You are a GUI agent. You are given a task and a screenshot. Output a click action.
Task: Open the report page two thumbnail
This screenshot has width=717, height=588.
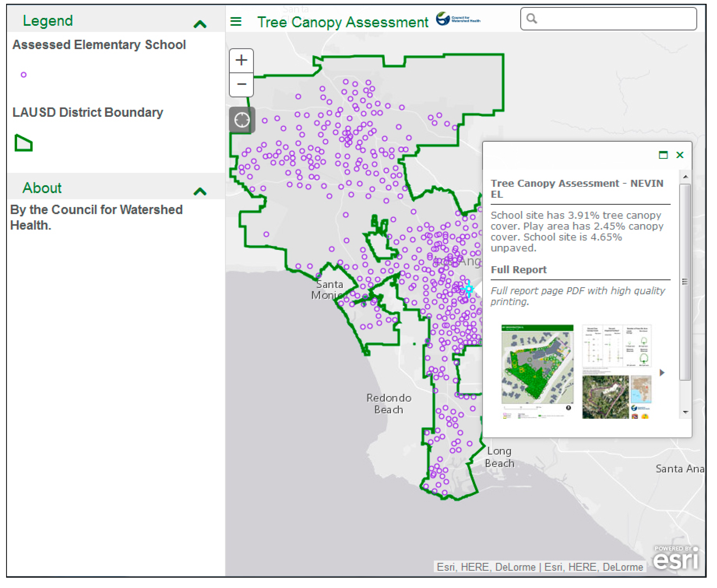click(x=617, y=371)
